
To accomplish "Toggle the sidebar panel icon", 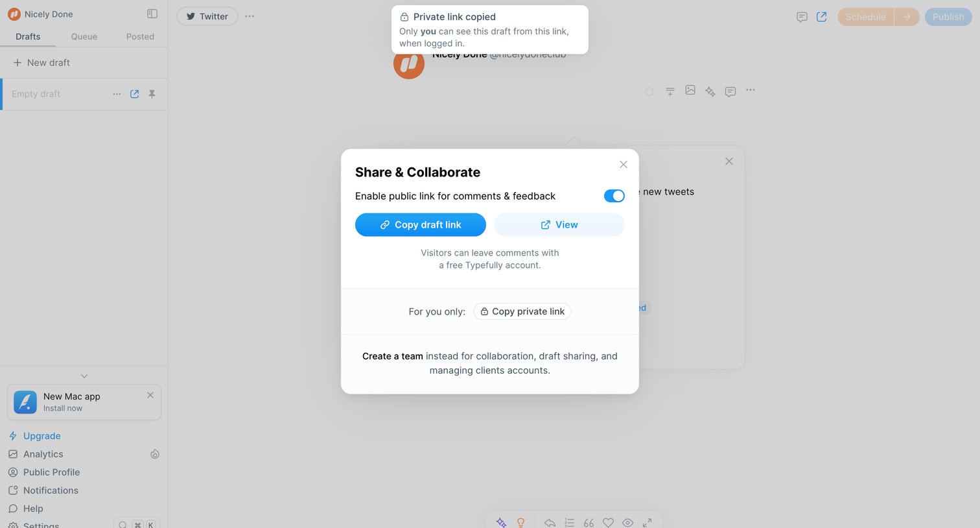I will [152, 14].
